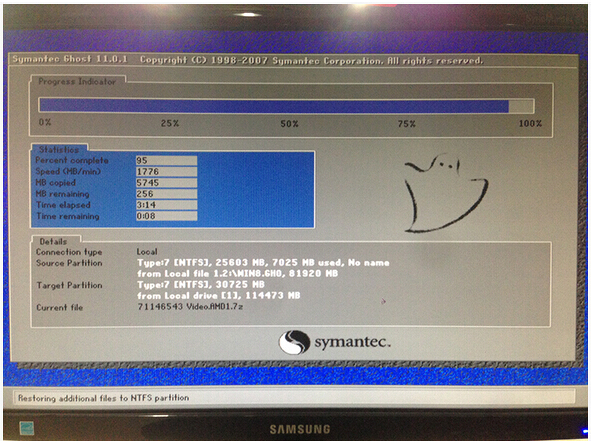Click the Percent complete label
This screenshot has height=443, width=591.
(72, 160)
